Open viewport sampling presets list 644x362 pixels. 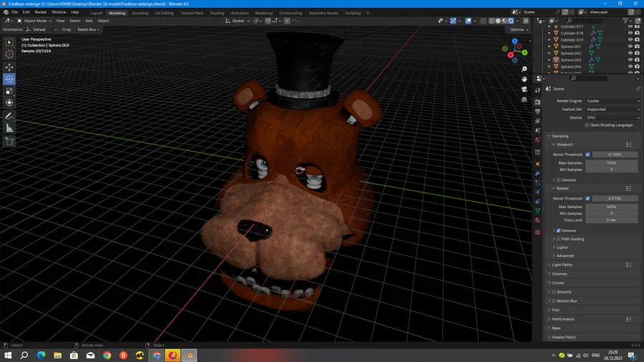tap(628, 145)
